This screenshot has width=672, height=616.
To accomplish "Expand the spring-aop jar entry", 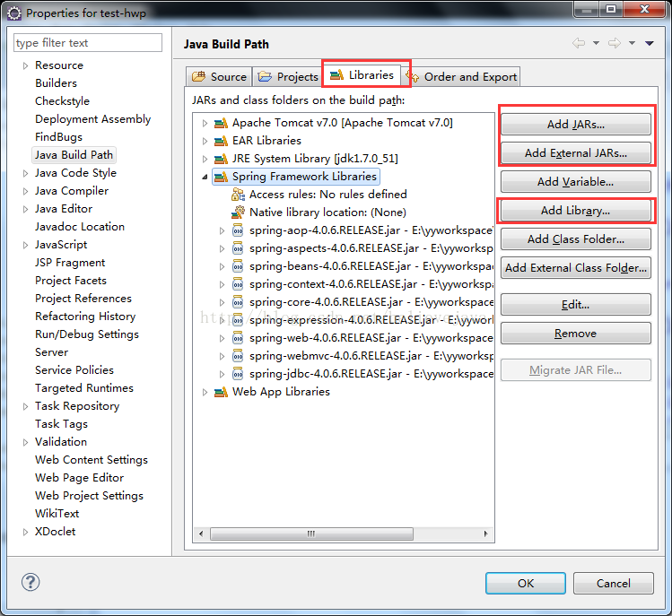I will pos(222,231).
